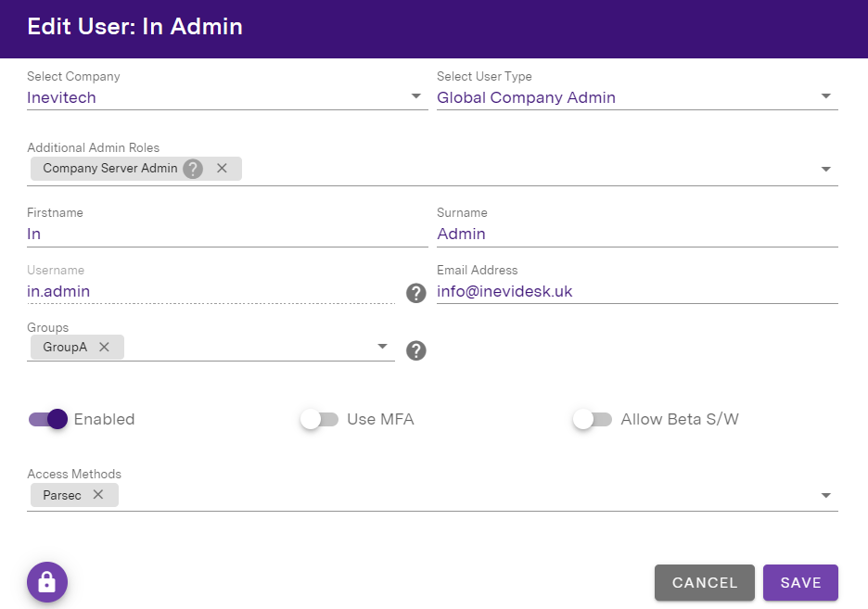Click the purple lock icon
The width and height of the screenshot is (868, 609).
[x=47, y=582]
